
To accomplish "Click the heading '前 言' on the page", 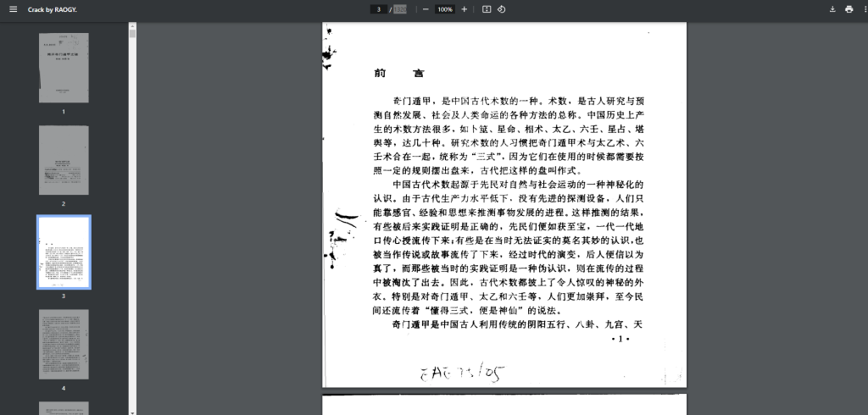I will pyautogui.click(x=398, y=73).
